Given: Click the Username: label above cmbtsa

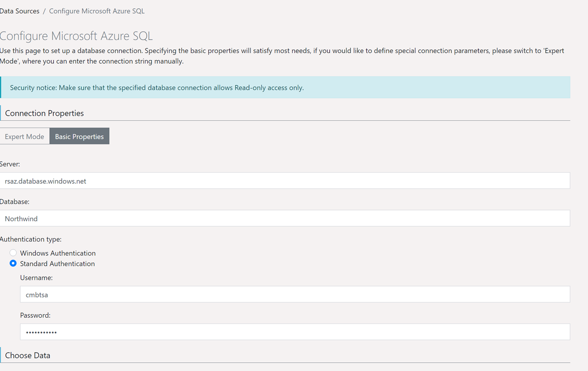Looking at the screenshot, I should [36, 277].
